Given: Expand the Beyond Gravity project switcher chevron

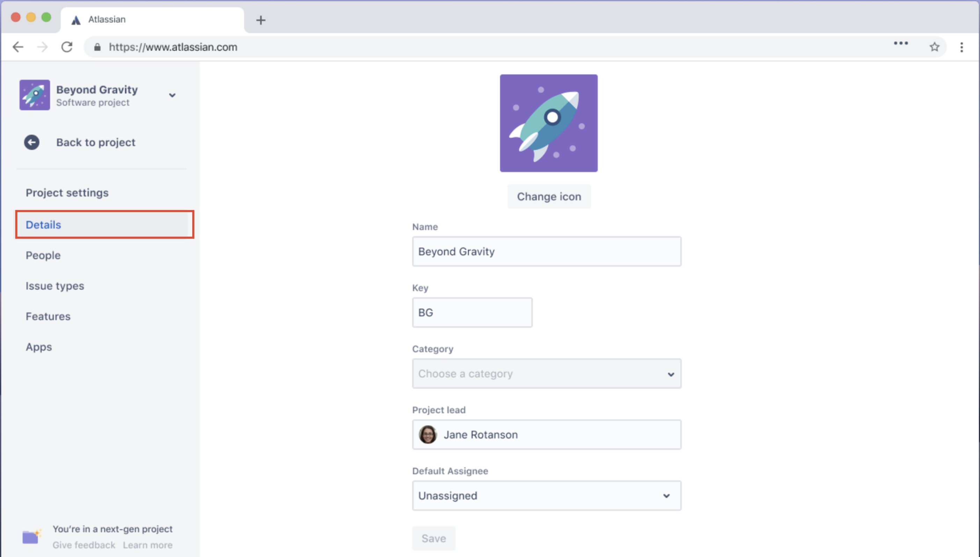Looking at the screenshot, I should coord(172,95).
